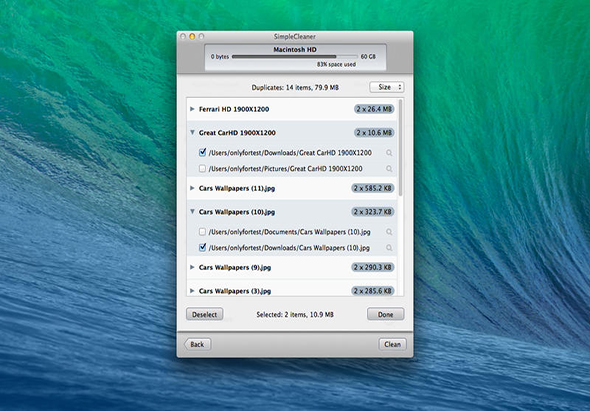This screenshot has width=590, height=411.
Task: Reveal Documents/Cars Wallpapers (10).jpg with magnifier icon
Action: 389,232
